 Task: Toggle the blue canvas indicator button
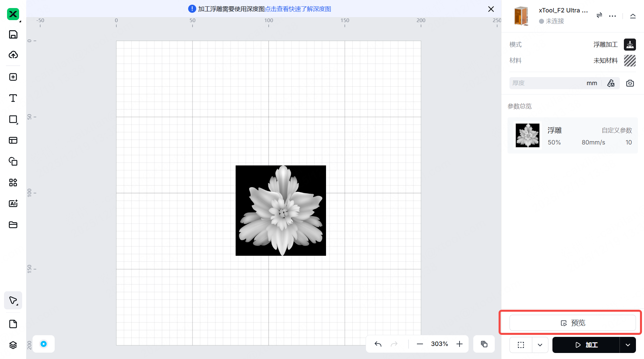coord(44,344)
